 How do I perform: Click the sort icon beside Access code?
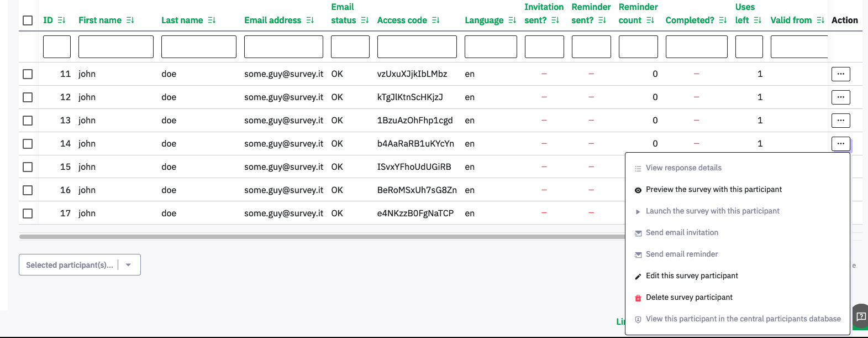435,20
